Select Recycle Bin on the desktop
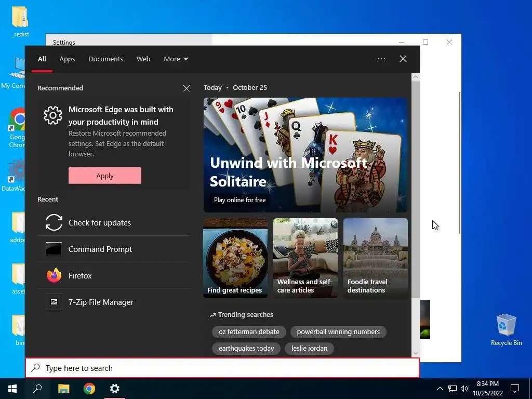This screenshot has width=532, height=399. pyautogui.click(x=506, y=330)
